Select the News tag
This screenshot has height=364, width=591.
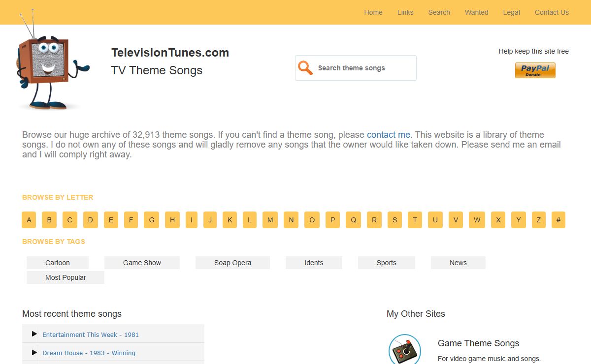[458, 263]
